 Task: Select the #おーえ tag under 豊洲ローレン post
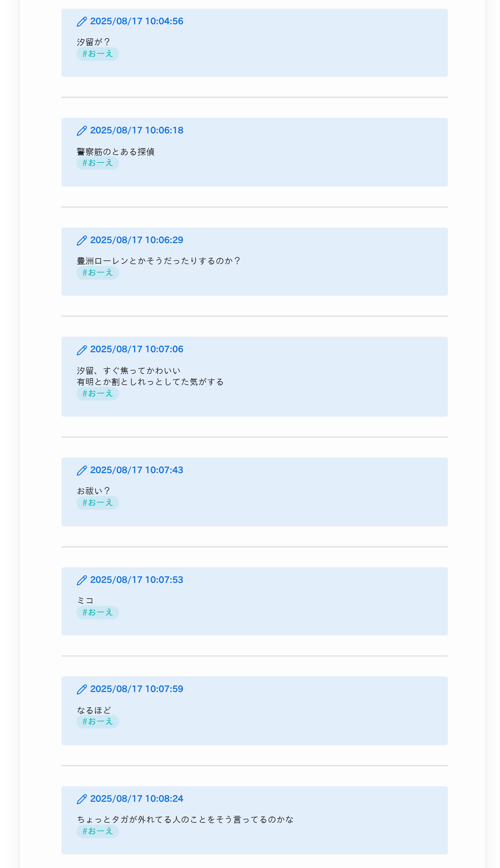point(97,273)
